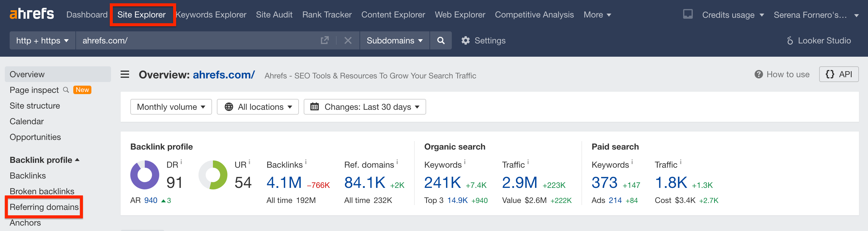
Task: Open Site Audit tool
Action: [x=274, y=15]
